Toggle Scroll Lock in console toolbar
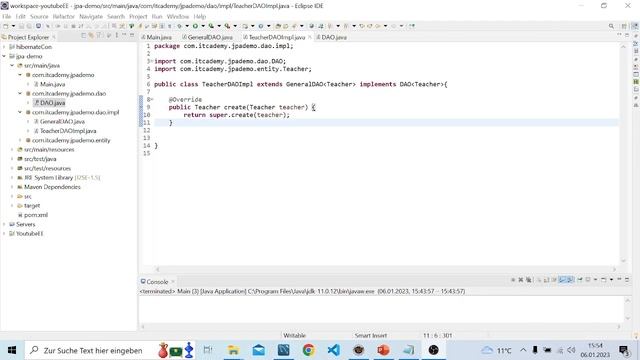Image resolution: width=640 pixels, height=360 pixels. (546, 280)
